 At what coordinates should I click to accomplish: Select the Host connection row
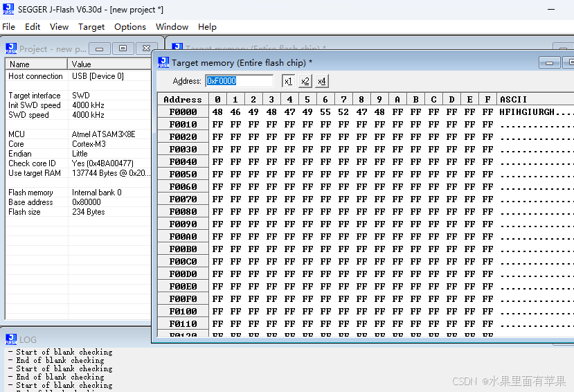78,76
